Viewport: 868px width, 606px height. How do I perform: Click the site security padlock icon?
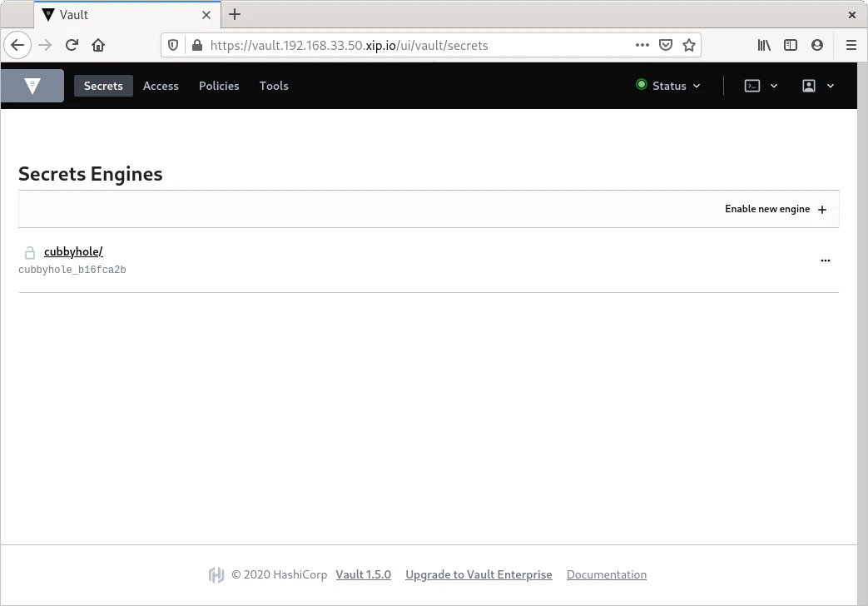pos(196,46)
